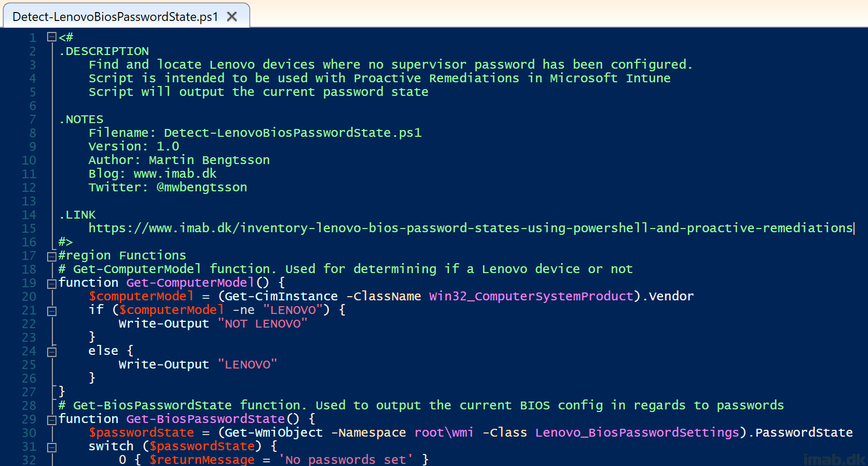Click 'Lenovo_BiosPasswordSettings' class on line 30
Image resolution: width=868 pixels, height=466 pixels.
[637, 432]
